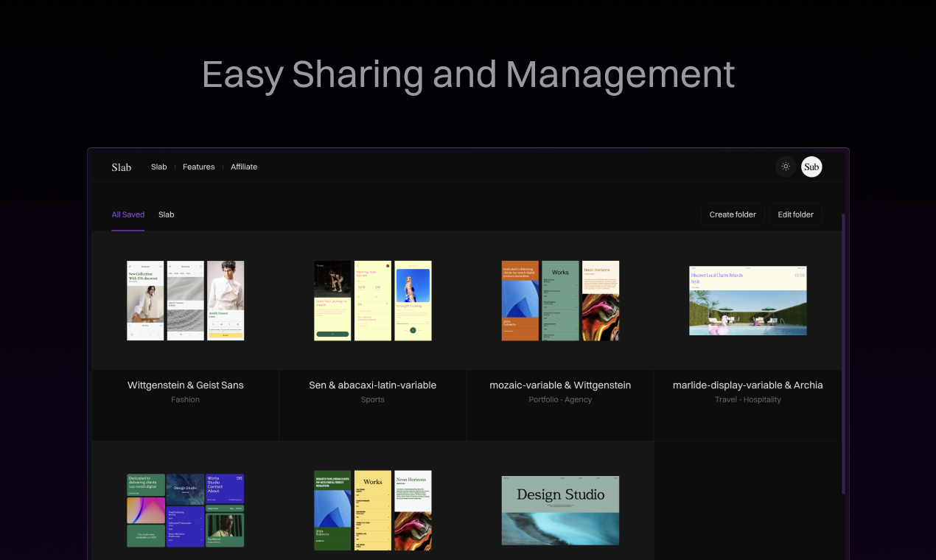Open the marlide-display-variable travel thumbnail
The height and width of the screenshot is (560, 936).
tap(748, 301)
